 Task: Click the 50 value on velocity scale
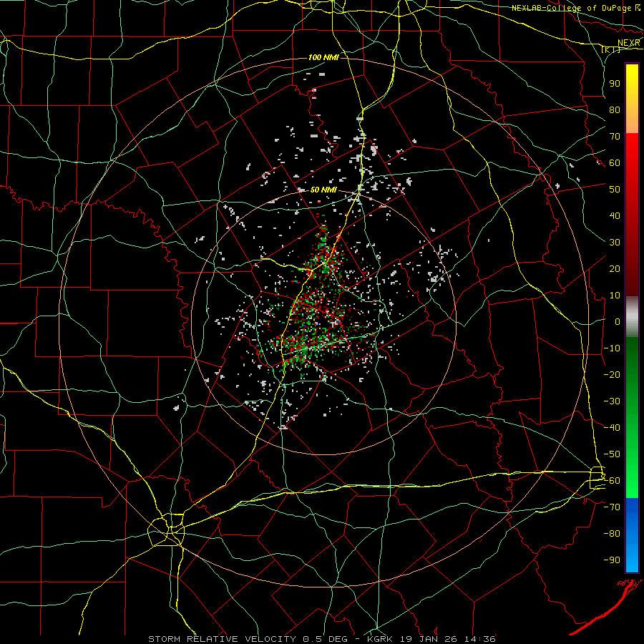tap(615, 190)
